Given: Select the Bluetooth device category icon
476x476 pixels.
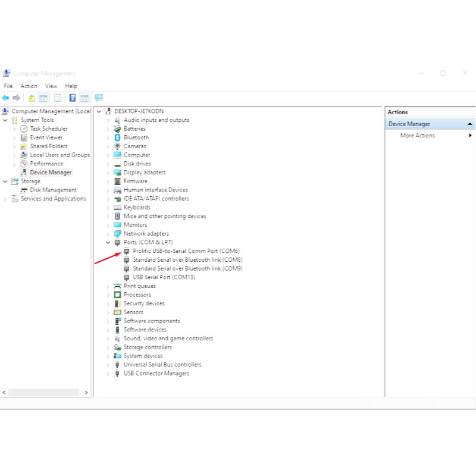Looking at the screenshot, I should 117,137.
